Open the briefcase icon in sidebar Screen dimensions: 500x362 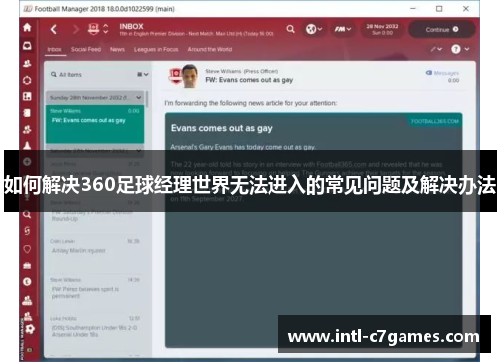click(27, 266)
